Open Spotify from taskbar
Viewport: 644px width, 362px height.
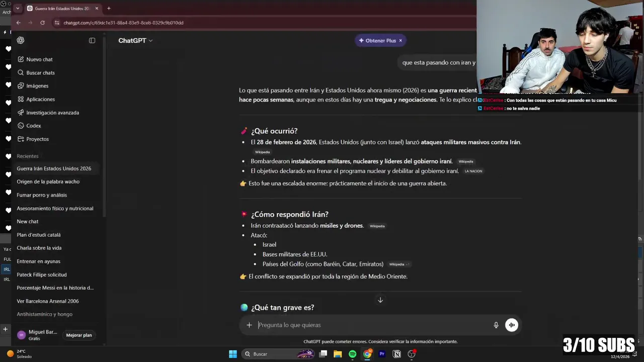point(353,354)
